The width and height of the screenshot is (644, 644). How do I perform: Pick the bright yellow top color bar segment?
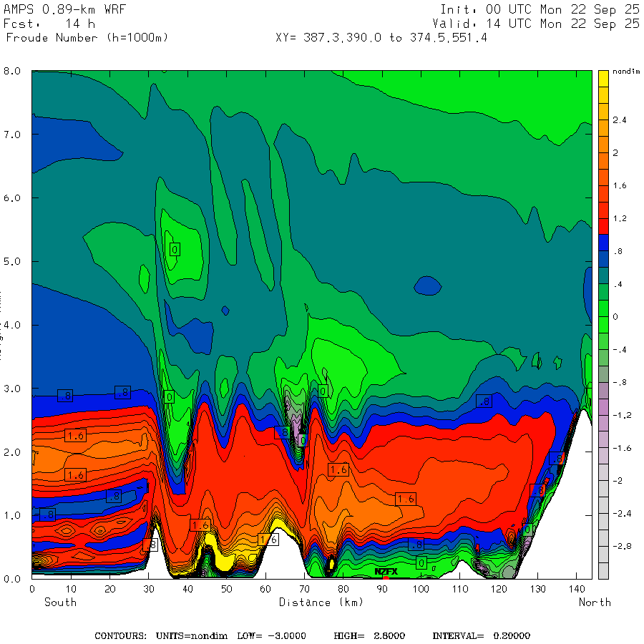[x=603, y=79]
